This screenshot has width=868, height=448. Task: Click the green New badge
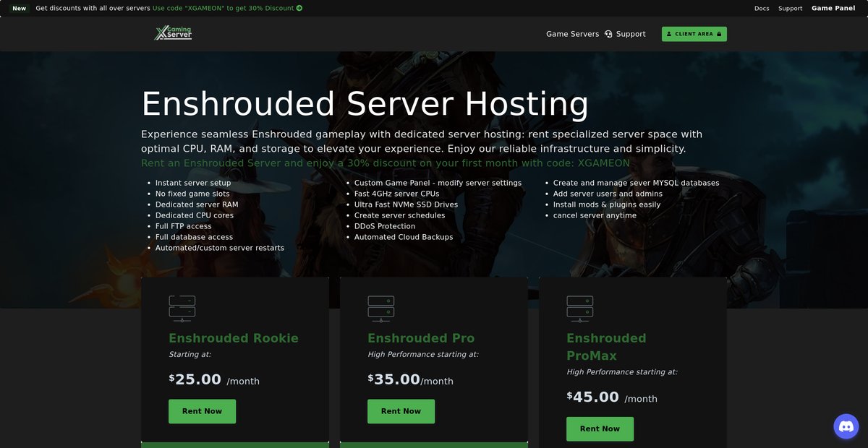pyautogui.click(x=20, y=9)
